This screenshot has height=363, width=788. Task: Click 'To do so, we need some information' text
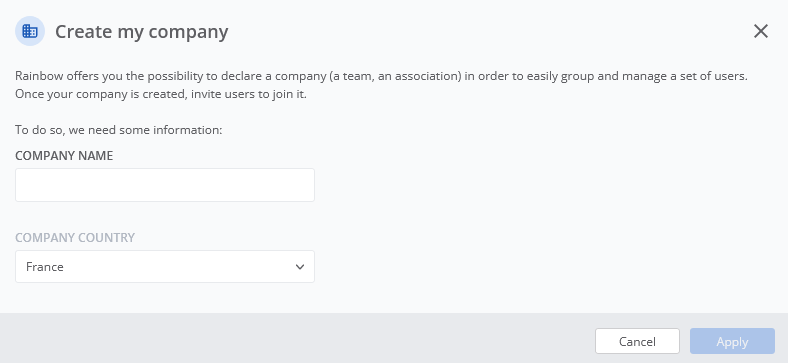pyautogui.click(x=119, y=130)
